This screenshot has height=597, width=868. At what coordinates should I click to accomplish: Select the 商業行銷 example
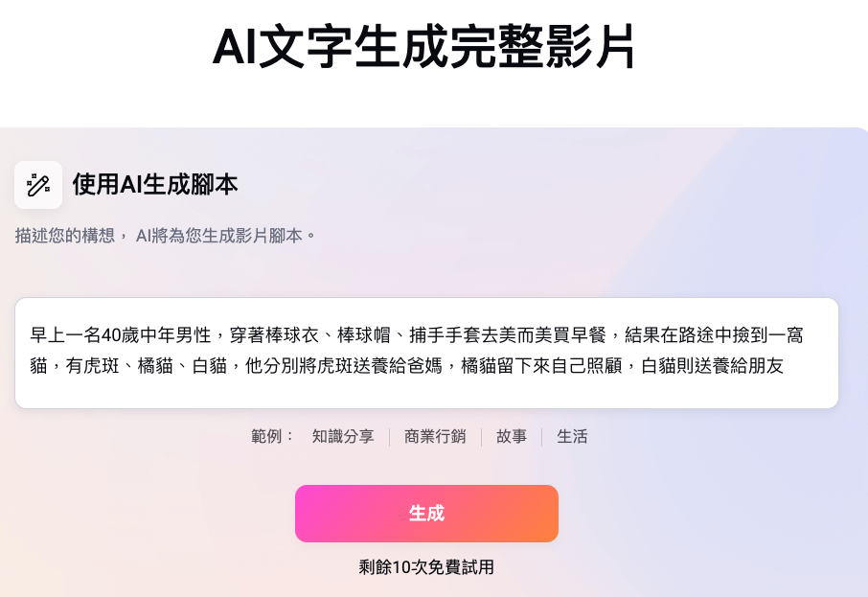tap(435, 436)
